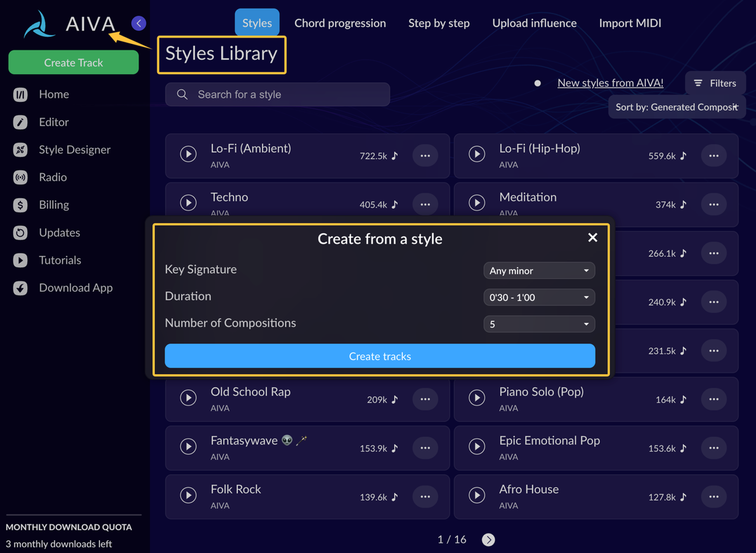
Task: Click the Lo-Fi (Ambient) style title
Action: pyautogui.click(x=251, y=148)
